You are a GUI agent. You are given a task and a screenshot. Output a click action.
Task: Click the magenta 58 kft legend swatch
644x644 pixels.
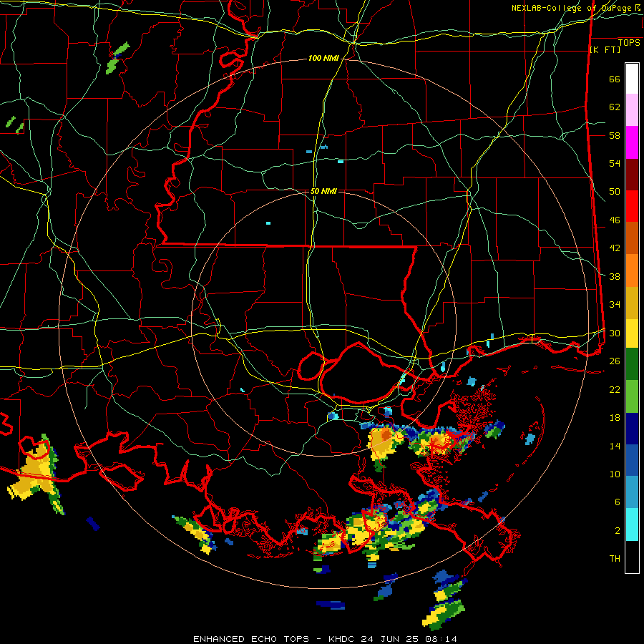pos(632,142)
